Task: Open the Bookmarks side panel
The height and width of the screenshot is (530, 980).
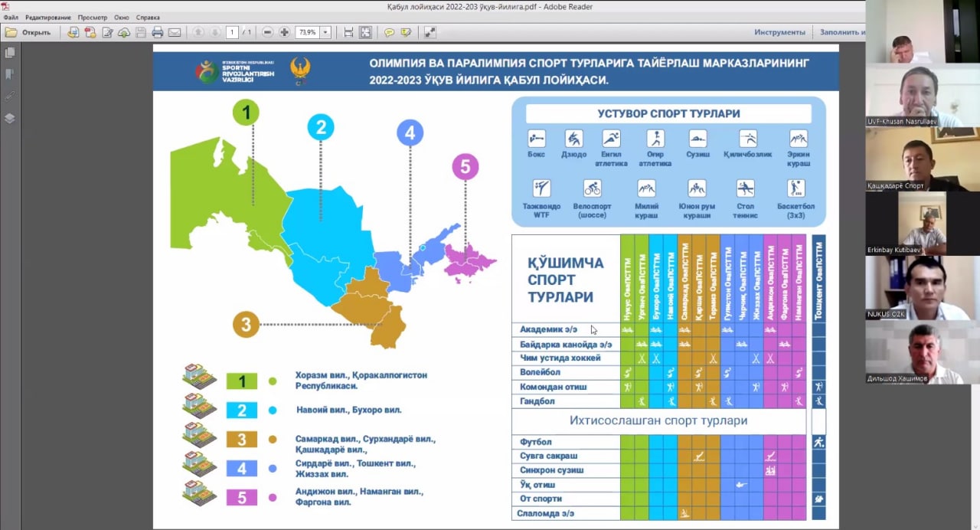Action: pos(10,74)
